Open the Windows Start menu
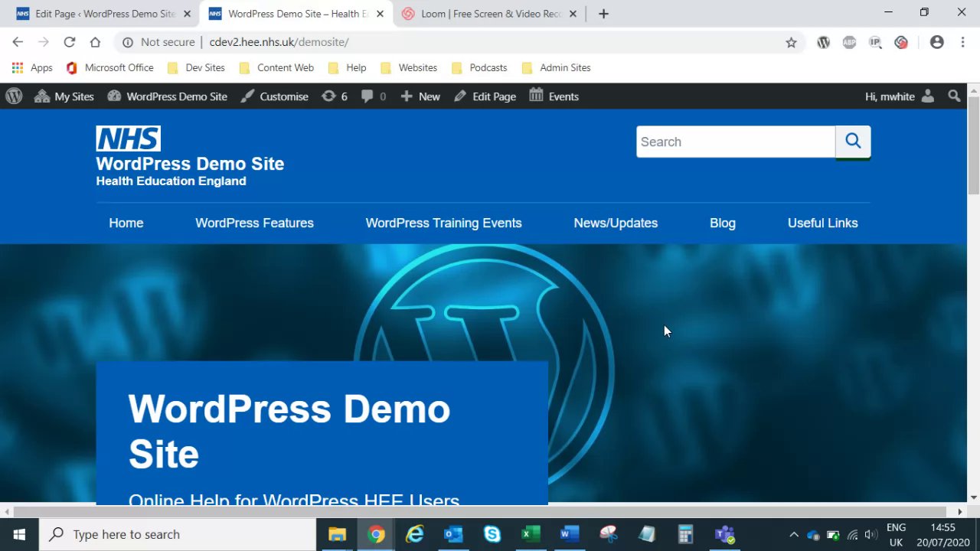 19,534
